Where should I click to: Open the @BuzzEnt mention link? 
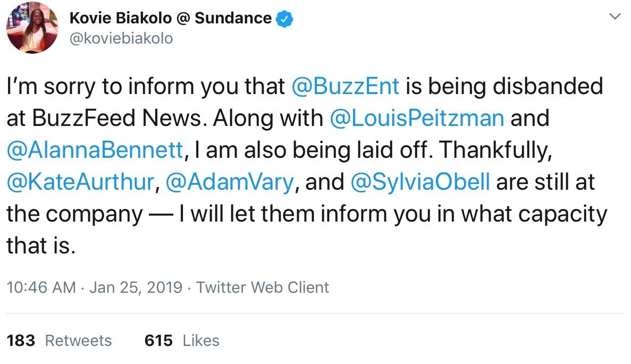coord(346,87)
